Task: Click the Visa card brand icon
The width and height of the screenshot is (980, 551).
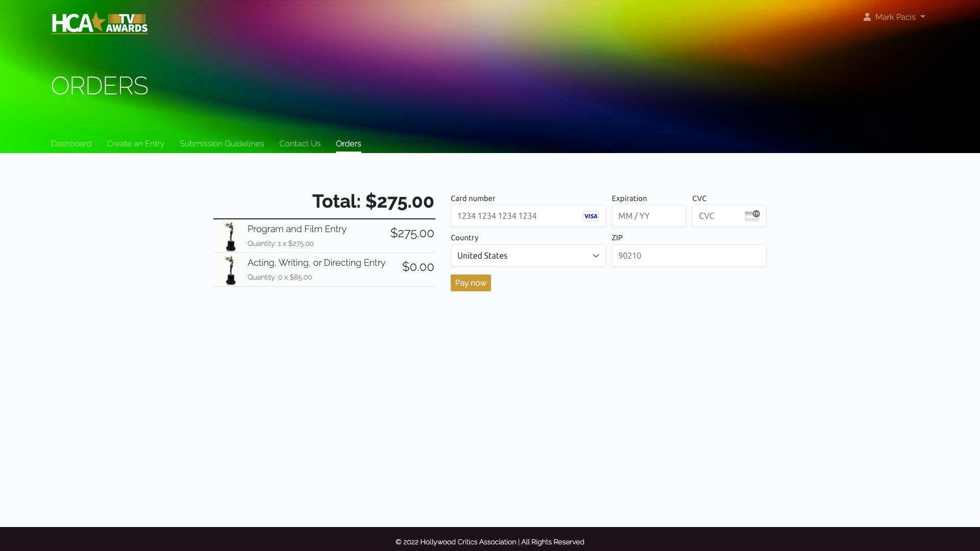Action: point(591,216)
